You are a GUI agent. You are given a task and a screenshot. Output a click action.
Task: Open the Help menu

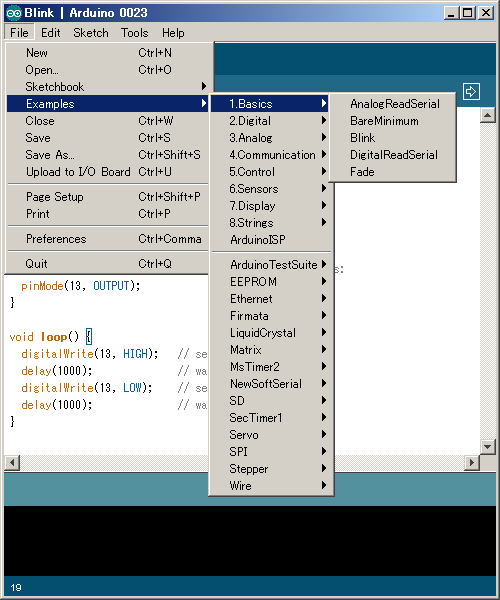point(173,33)
